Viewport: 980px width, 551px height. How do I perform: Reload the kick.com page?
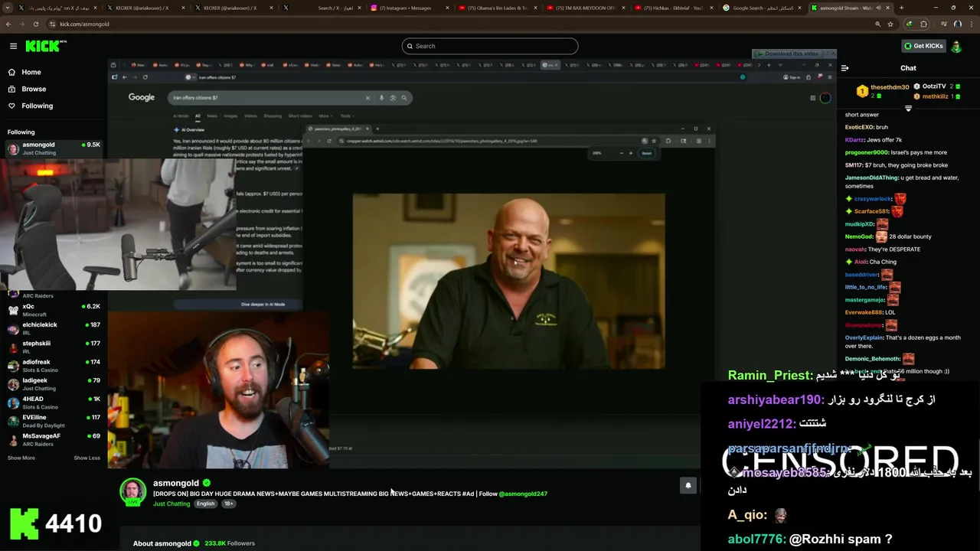point(37,24)
